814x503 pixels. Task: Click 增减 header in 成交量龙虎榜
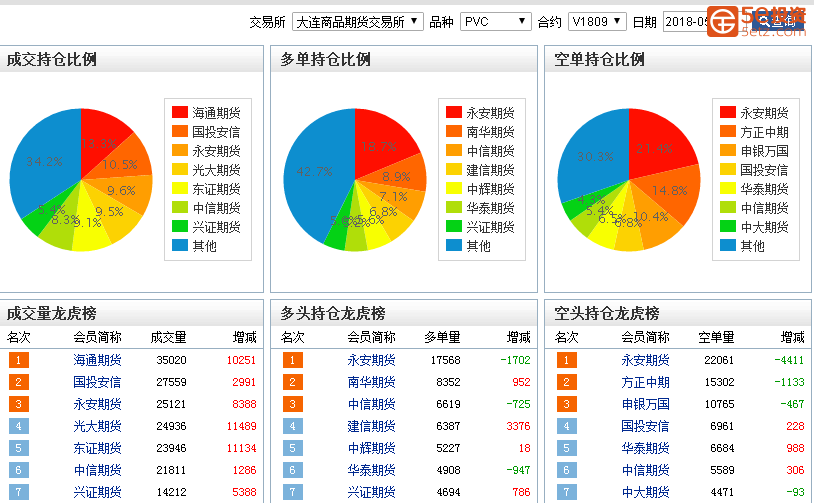pos(245,337)
